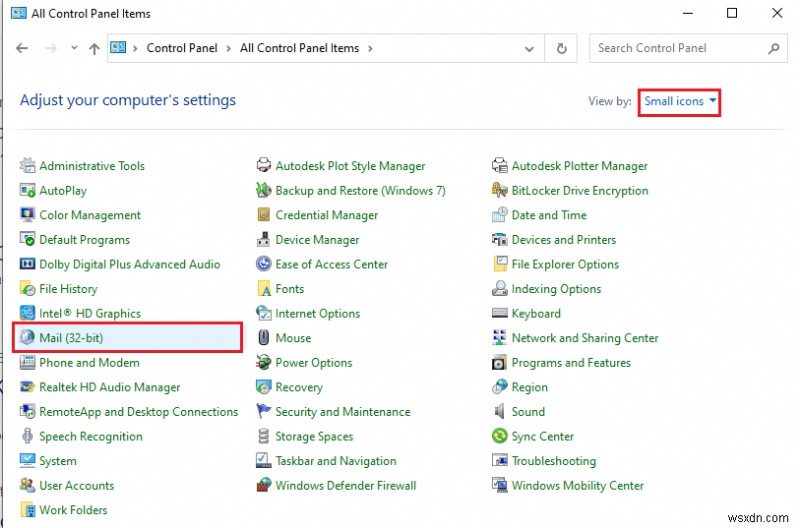The width and height of the screenshot is (800, 528).
Task: Click the Power Options icon
Action: click(x=263, y=362)
